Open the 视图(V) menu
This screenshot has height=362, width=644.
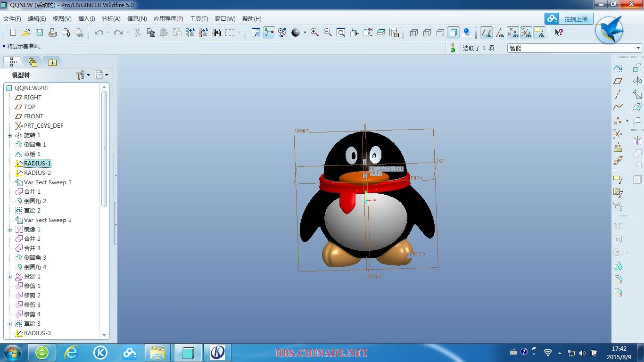[x=62, y=19]
